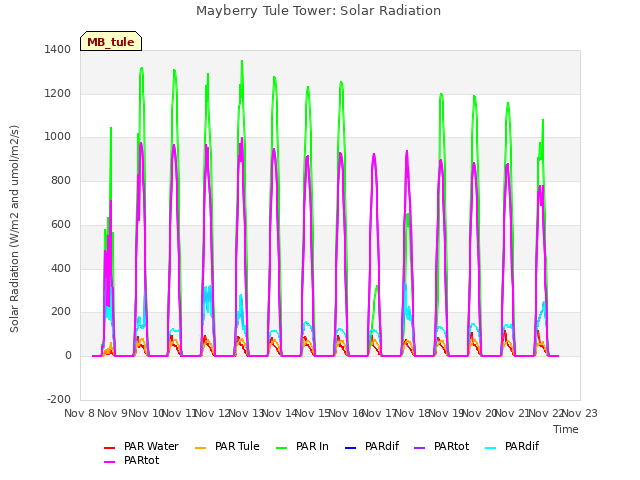Click the -200 y-axis tick label
Image resolution: width=640 pixels, height=480 pixels.
(x=59, y=399)
